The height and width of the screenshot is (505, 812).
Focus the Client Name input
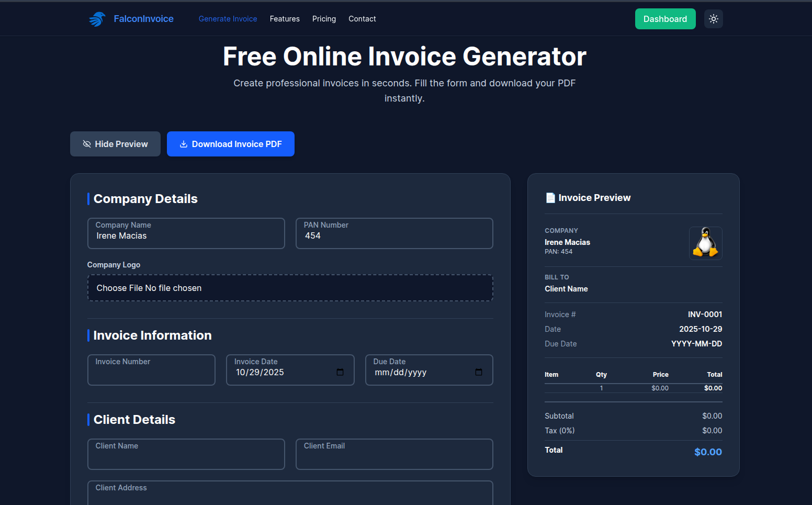186,454
